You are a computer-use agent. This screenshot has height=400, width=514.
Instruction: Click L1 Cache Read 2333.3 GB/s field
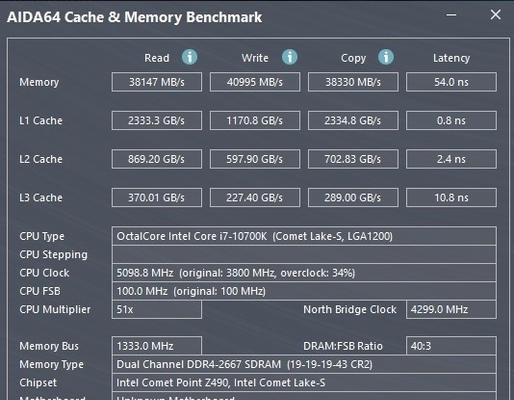click(157, 120)
